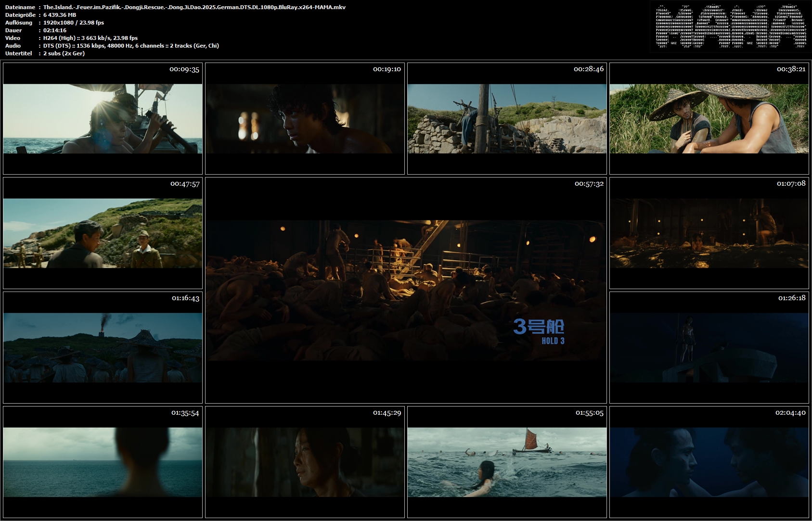Click the Dateigröße label
The image size is (812, 521).
click(21, 15)
